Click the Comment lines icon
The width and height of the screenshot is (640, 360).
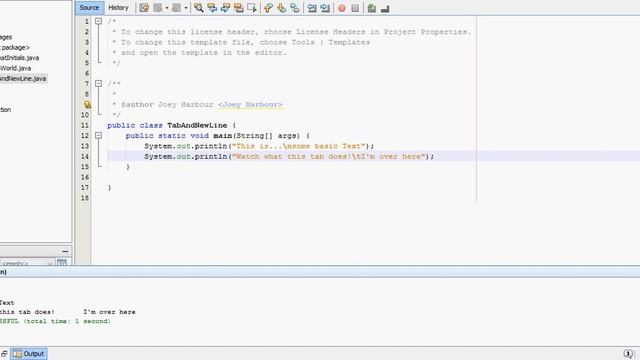point(371,8)
